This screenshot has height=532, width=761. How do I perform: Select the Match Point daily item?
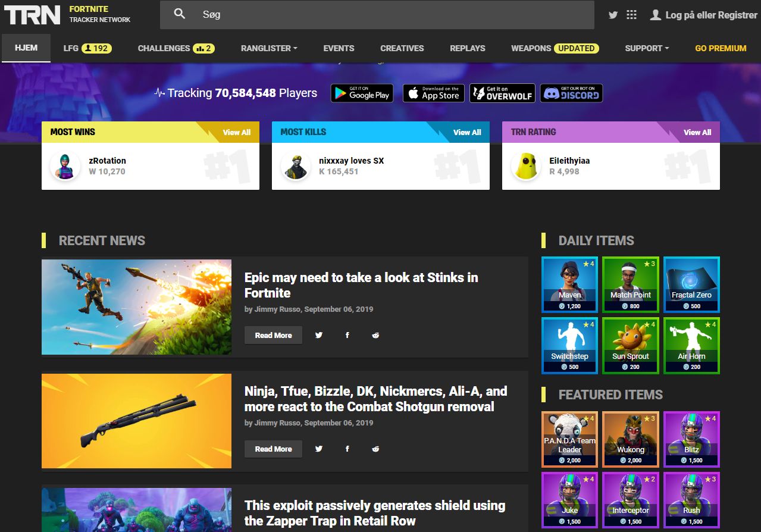point(631,284)
